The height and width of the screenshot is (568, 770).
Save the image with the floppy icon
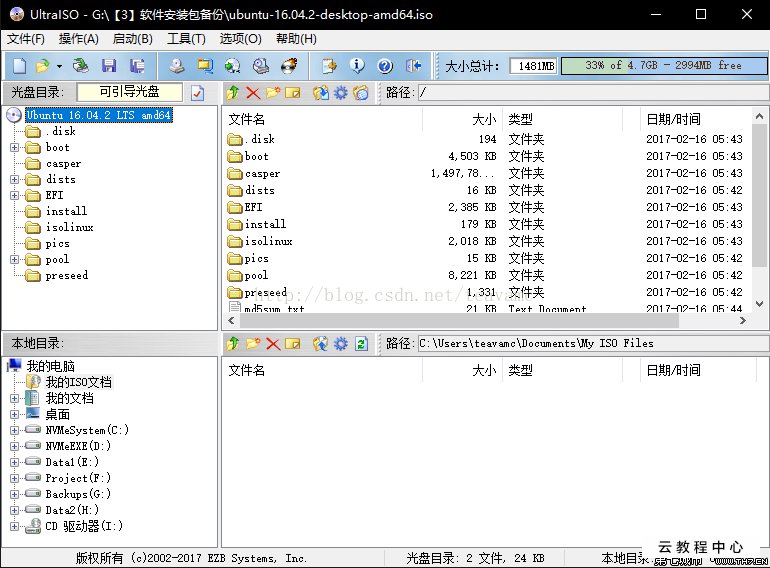pos(109,66)
